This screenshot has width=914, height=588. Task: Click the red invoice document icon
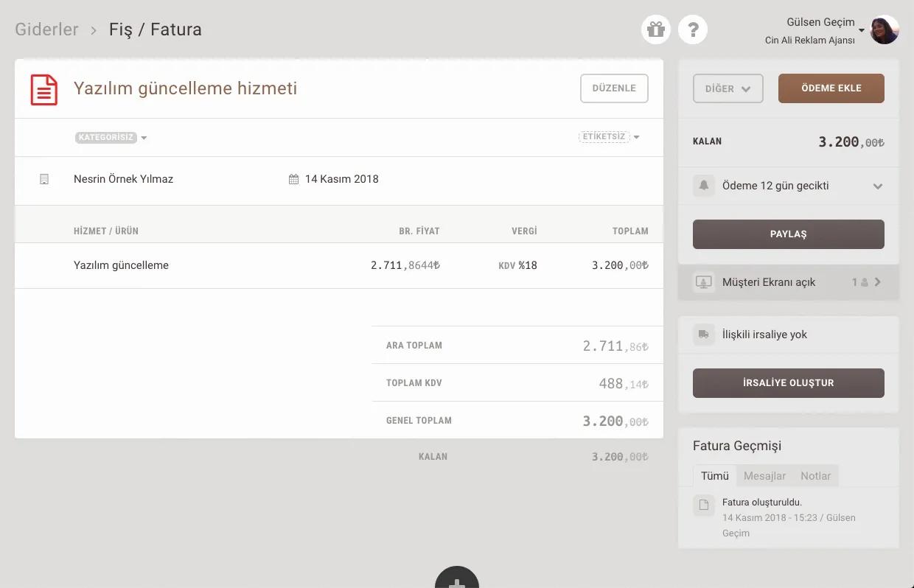pyautogui.click(x=43, y=89)
